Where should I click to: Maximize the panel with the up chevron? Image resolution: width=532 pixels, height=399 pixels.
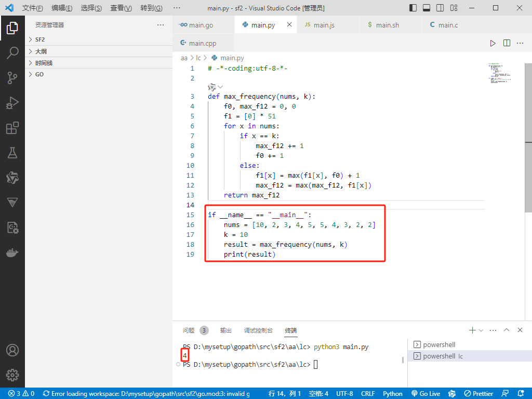point(507,330)
